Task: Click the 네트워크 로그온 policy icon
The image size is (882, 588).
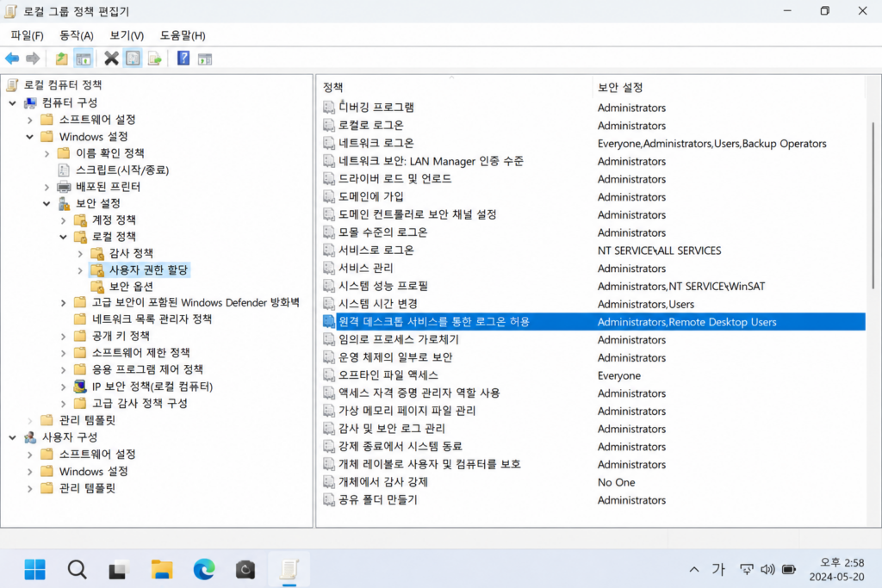Action: coord(329,143)
